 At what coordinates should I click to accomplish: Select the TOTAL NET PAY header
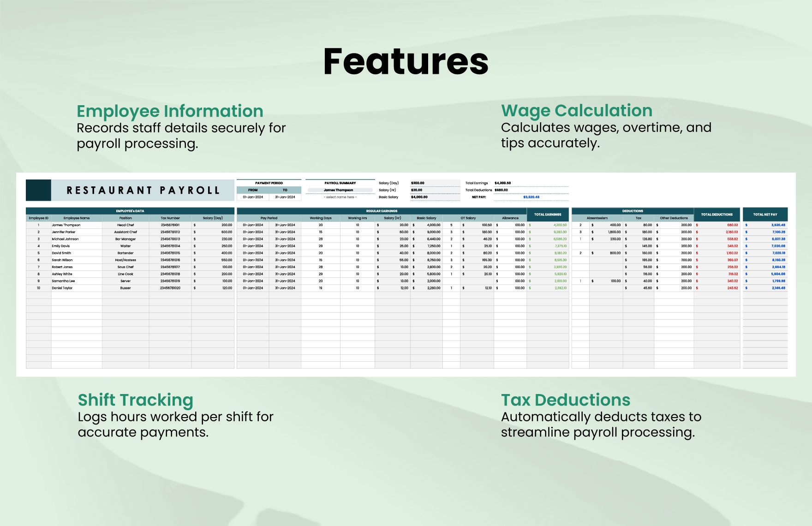point(765,215)
